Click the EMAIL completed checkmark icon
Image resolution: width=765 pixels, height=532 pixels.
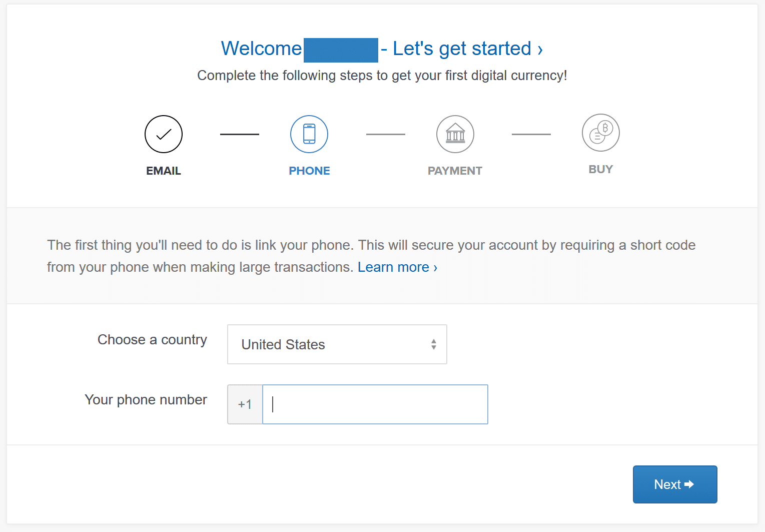point(163,134)
